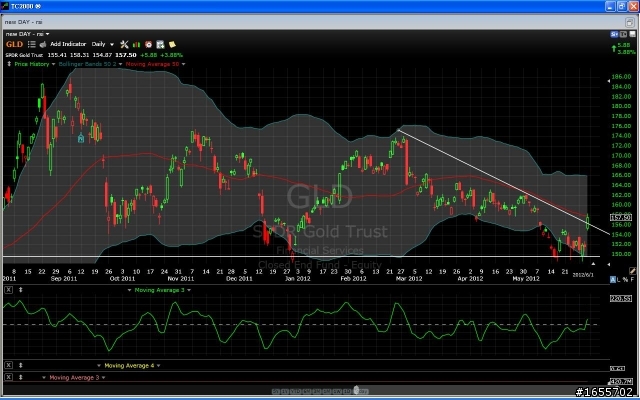Click the SPDR Gold Trust name text

pyautogui.click(x=24, y=55)
